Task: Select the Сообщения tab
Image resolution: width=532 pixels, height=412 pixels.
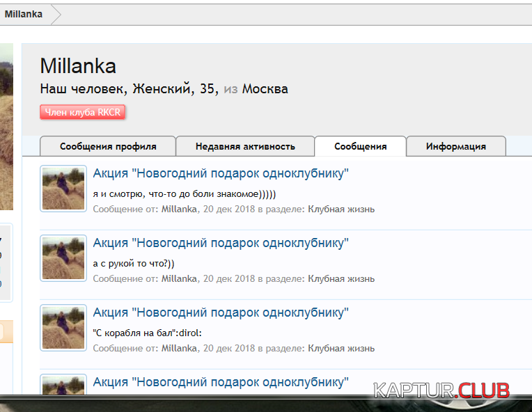Action: click(x=360, y=147)
